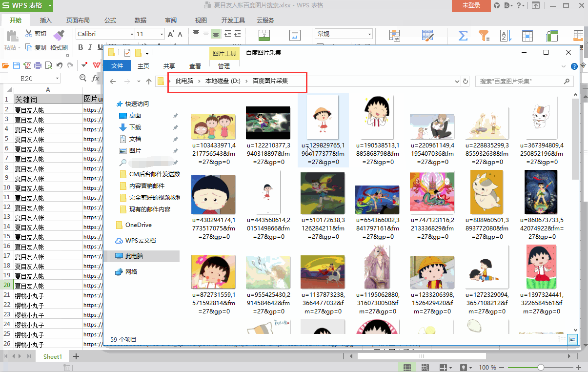Click the Print icon in quick toolbar
This screenshot has width=588, height=372.
tap(38, 65)
